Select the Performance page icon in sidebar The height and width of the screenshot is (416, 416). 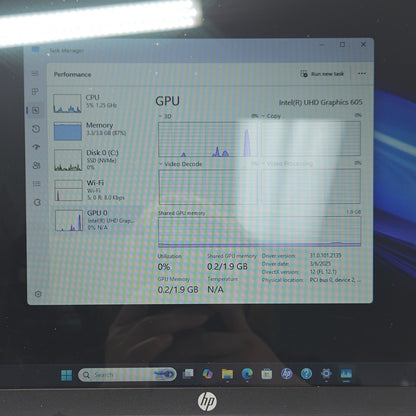click(x=36, y=110)
